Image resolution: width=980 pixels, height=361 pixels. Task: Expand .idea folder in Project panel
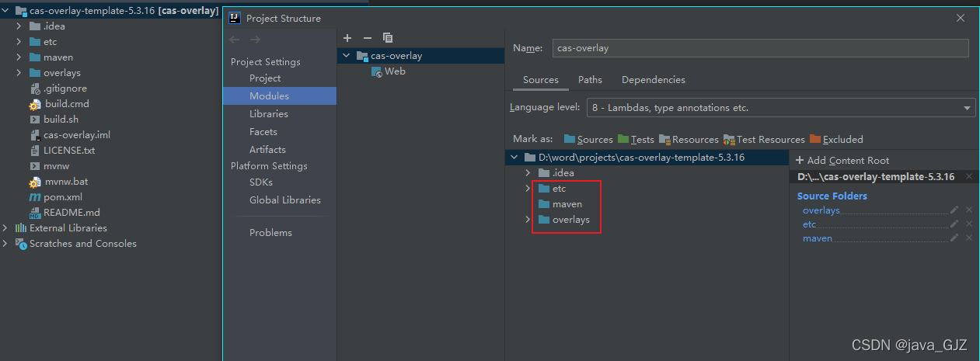click(19, 26)
